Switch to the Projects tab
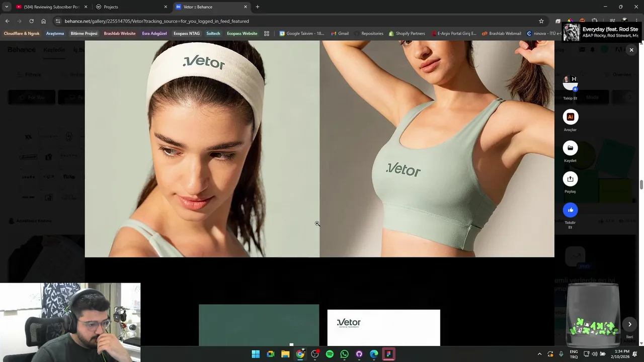 click(131, 7)
